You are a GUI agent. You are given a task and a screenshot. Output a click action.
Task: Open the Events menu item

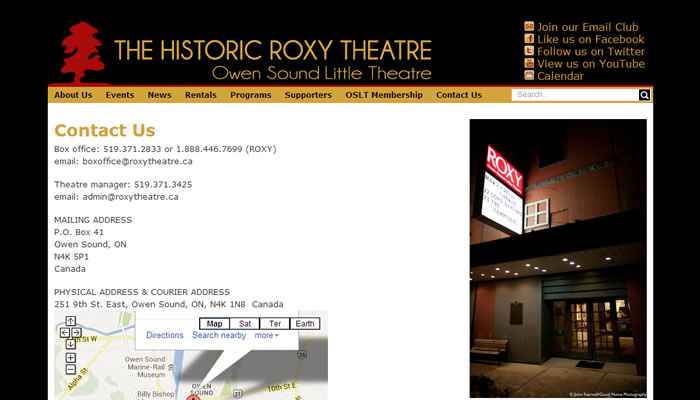pyautogui.click(x=120, y=95)
